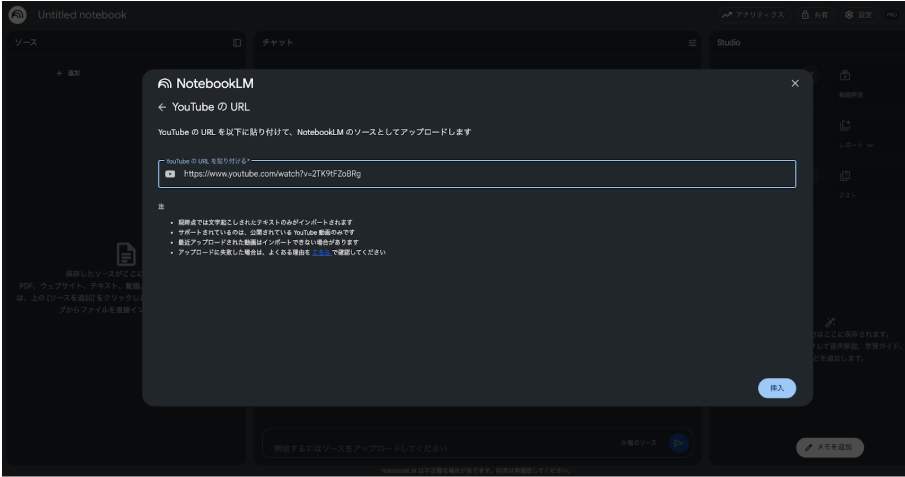Close the YouTube URL dialog with X
Image resolution: width=905 pixels, height=477 pixels.
click(x=795, y=83)
